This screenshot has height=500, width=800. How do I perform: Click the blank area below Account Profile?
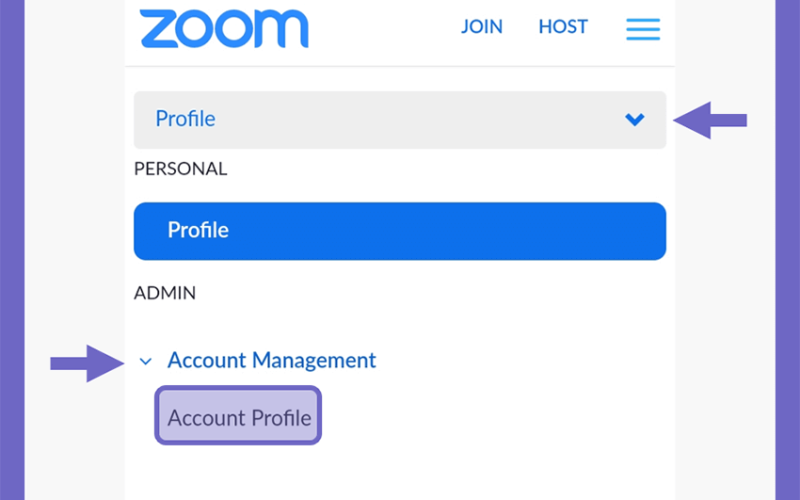tap(399, 474)
